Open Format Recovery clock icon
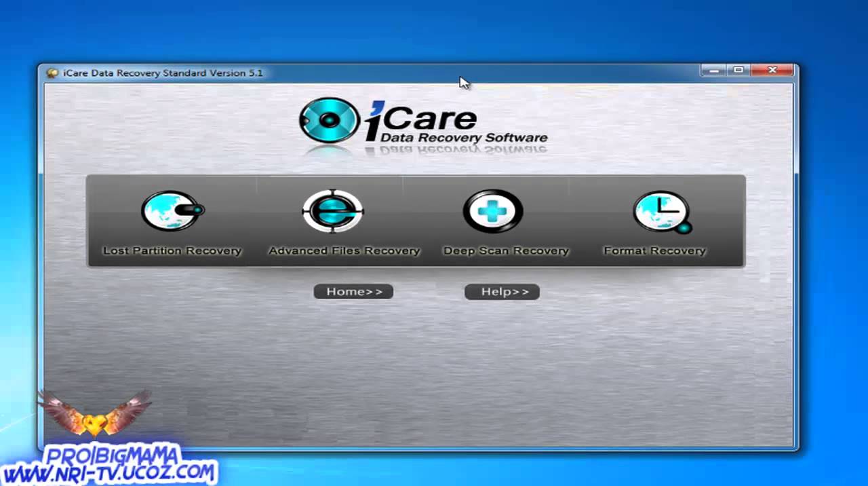The image size is (868, 486). [663, 212]
